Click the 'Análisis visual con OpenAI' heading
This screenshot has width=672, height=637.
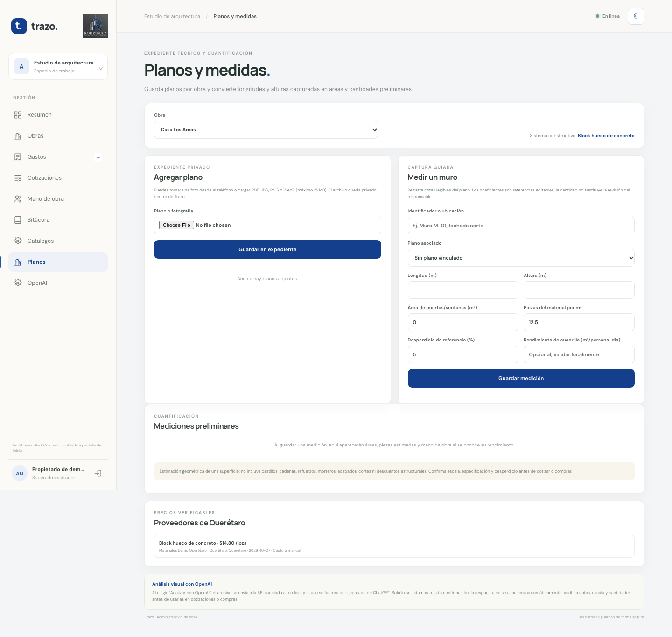pos(182,584)
